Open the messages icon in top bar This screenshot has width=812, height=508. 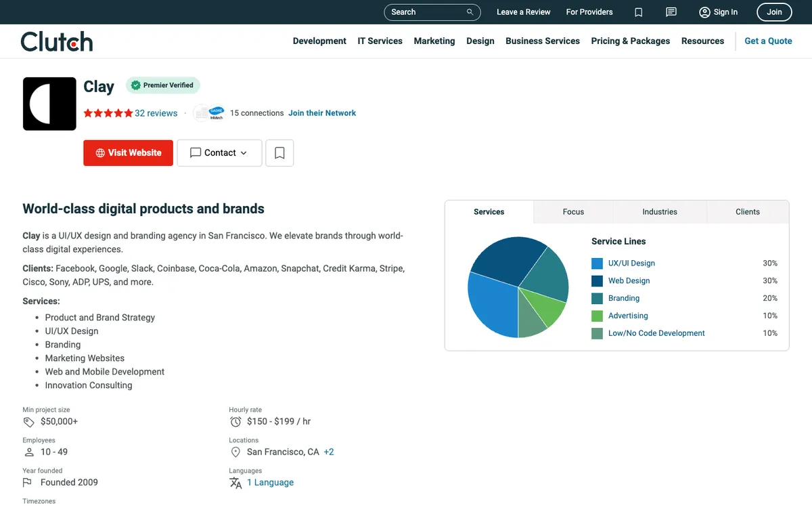tap(671, 12)
